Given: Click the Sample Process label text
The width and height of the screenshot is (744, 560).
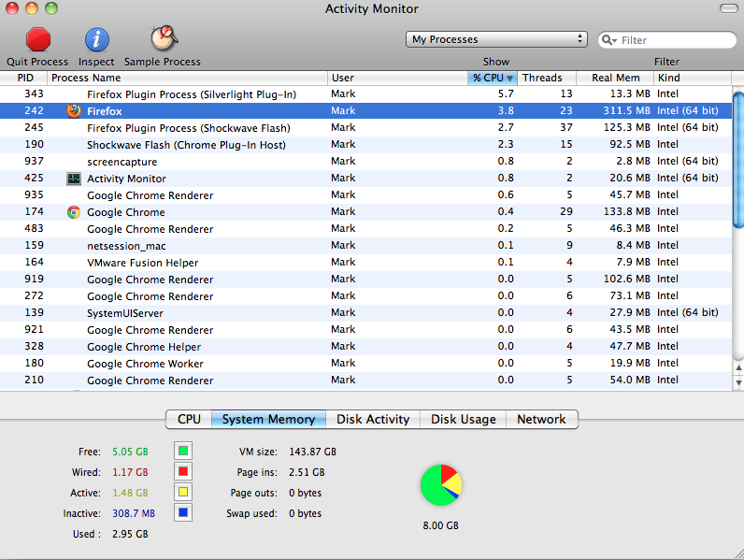Looking at the screenshot, I should pos(163,62).
